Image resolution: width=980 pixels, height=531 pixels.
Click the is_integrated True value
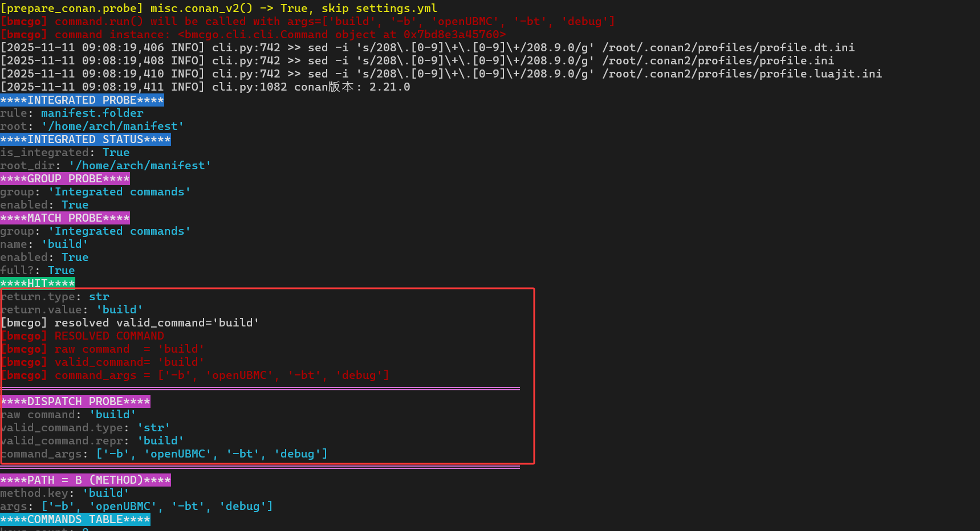pos(116,153)
